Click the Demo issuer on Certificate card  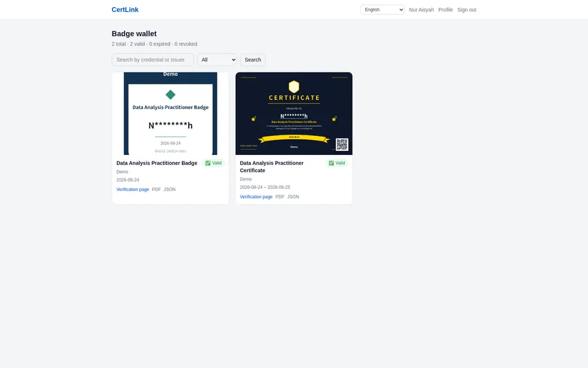point(246,179)
